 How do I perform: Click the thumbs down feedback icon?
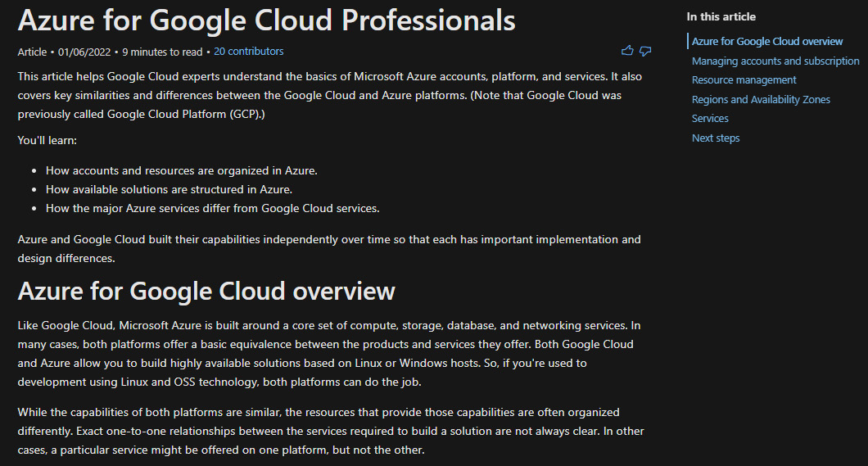click(x=645, y=52)
